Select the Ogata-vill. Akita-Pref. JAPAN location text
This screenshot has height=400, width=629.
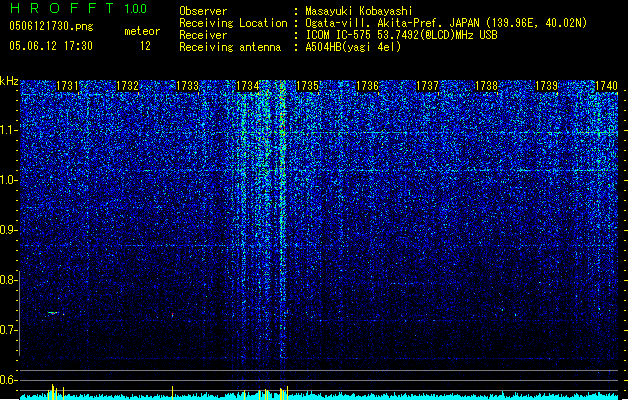point(446,23)
